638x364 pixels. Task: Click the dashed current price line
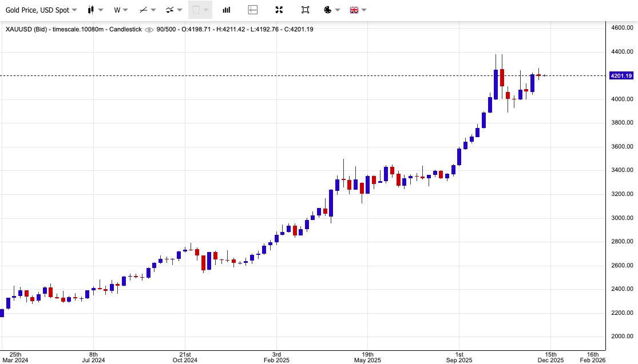[286, 75]
